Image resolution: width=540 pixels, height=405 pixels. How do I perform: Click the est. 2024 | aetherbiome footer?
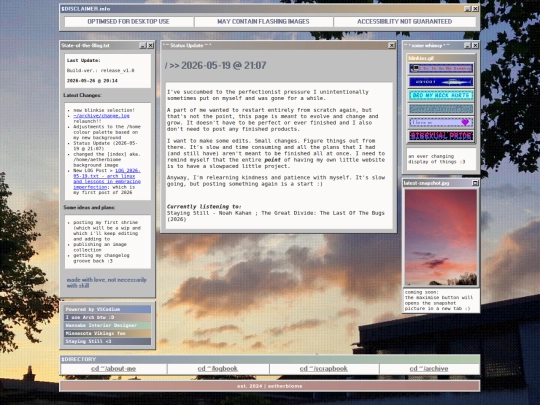[x=270, y=386]
